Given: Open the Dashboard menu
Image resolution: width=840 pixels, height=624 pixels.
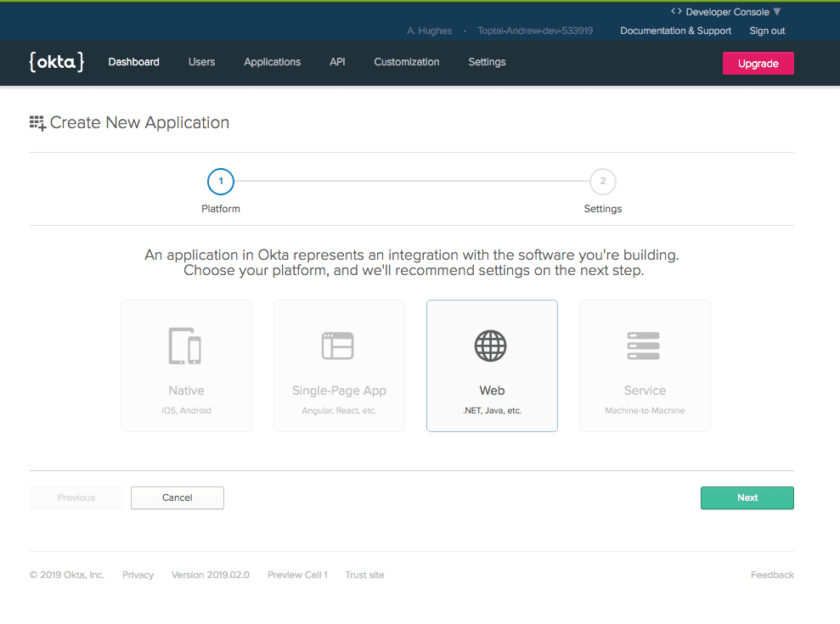Looking at the screenshot, I should [134, 62].
